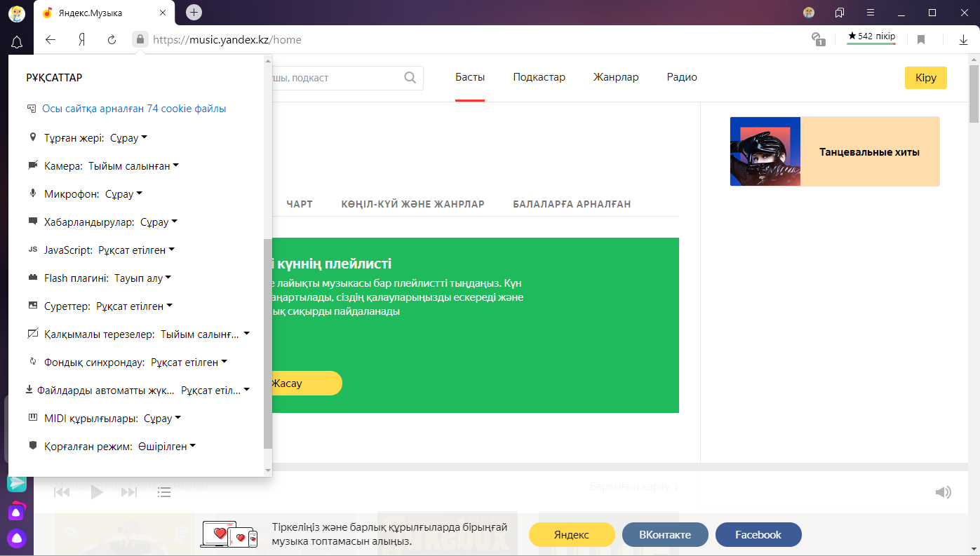Click the lock icon in the address bar
980x556 pixels.
click(x=140, y=39)
